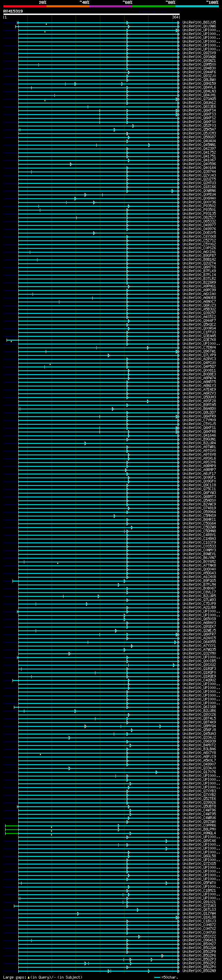The height and width of the screenshot is (980, 222).
Task: Open the UniRef100_C1FFU3 entry
Action: click(x=199, y=332)
